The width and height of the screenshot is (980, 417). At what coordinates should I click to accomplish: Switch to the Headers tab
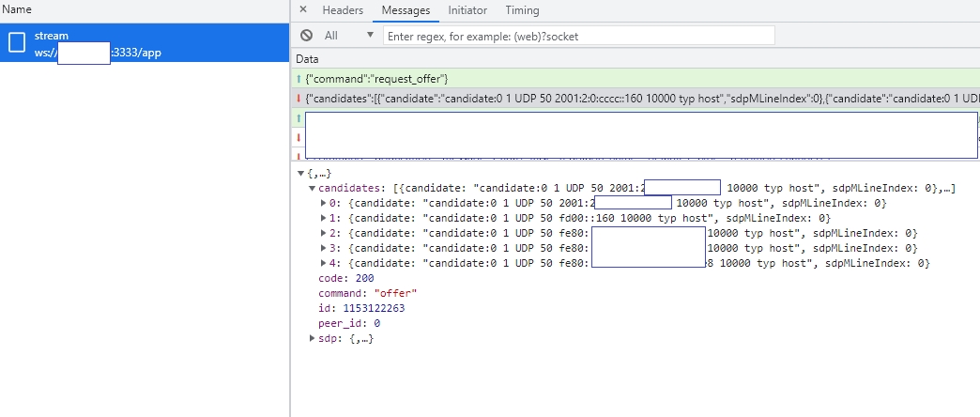343,10
